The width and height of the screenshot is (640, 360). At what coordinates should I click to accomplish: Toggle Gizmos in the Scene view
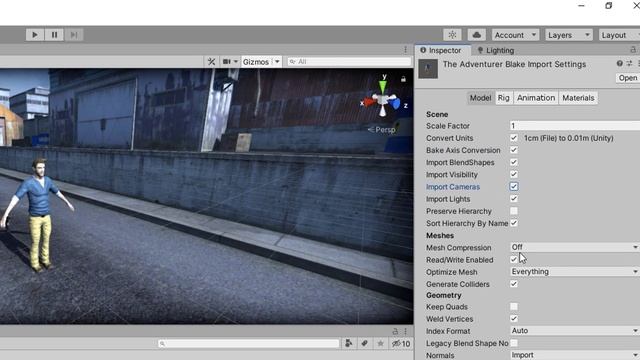click(256, 62)
